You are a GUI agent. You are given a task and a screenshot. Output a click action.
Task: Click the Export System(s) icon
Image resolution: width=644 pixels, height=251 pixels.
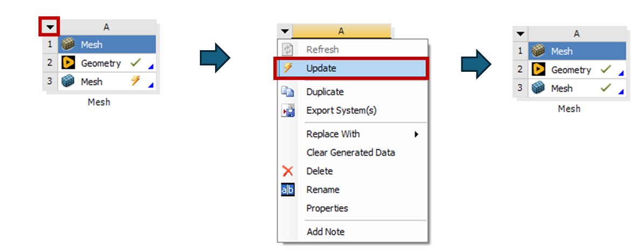tap(288, 111)
